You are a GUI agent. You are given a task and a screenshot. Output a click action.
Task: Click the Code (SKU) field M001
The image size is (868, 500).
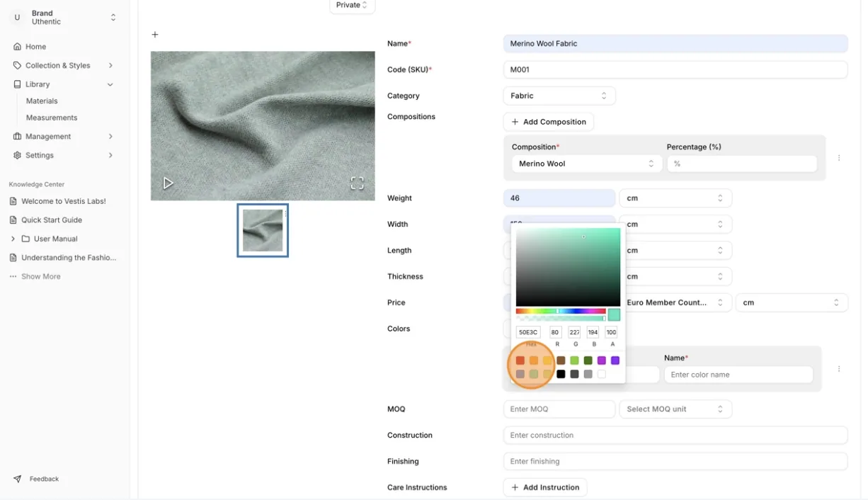pyautogui.click(x=675, y=69)
